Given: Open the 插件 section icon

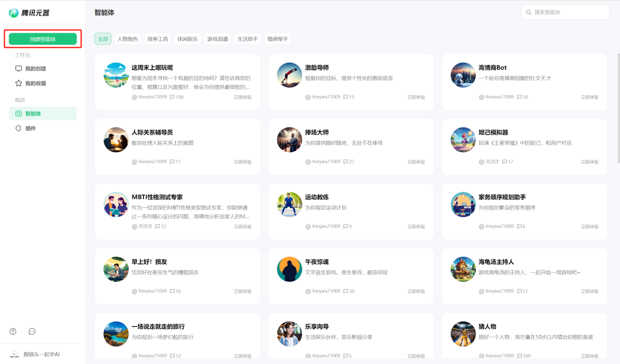Looking at the screenshot, I should (20, 127).
